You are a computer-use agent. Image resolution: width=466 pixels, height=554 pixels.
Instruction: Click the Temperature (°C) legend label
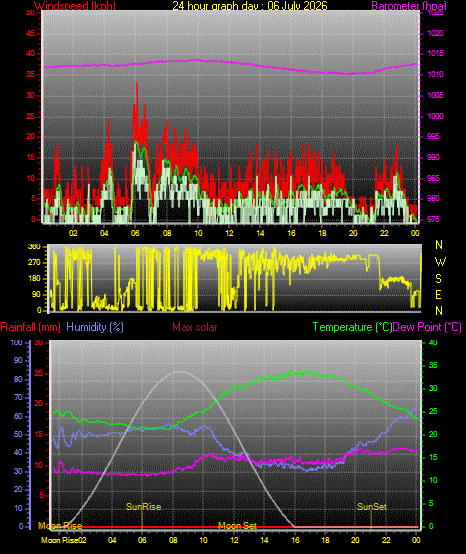pyautogui.click(x=352, y=327)
